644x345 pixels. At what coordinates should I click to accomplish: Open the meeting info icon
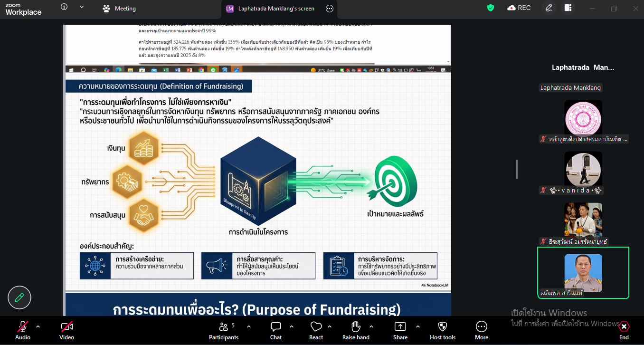click(64, 7)
